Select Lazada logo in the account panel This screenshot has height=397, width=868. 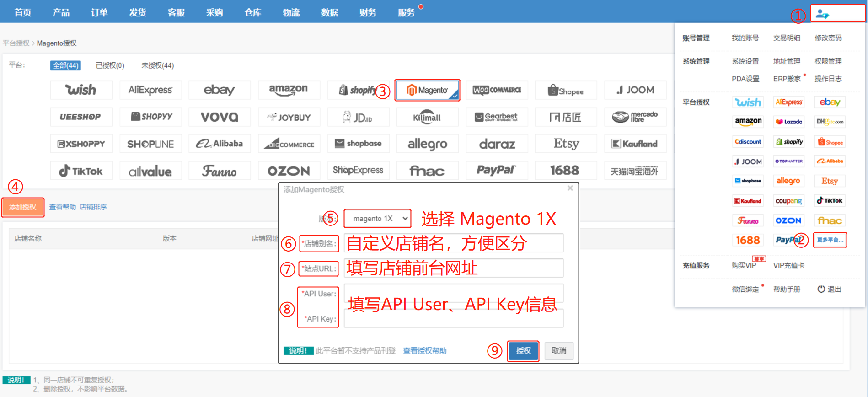pos(789,122)
